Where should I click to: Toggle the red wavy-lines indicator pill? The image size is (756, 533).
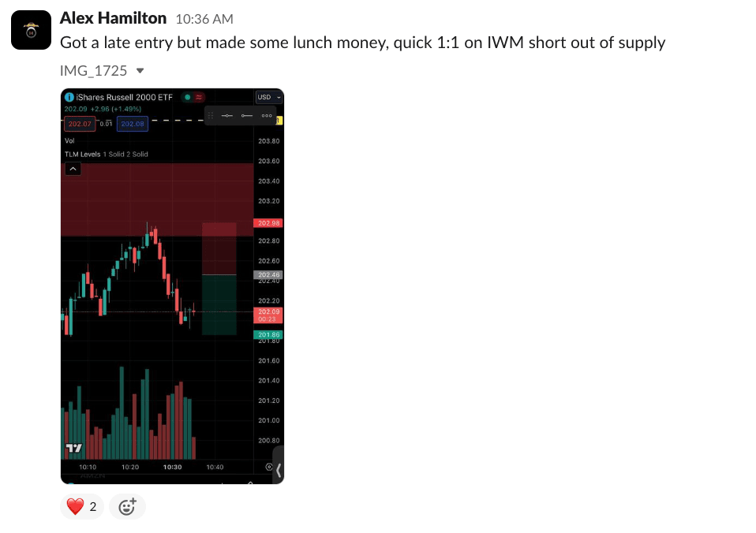[199, 98]
